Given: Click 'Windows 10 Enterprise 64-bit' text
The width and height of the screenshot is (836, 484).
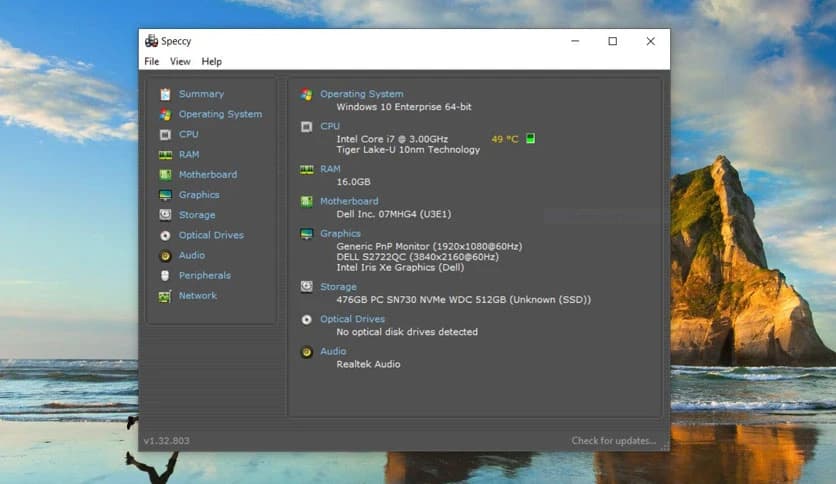Looking at the screenshot, I should point(404,107).
